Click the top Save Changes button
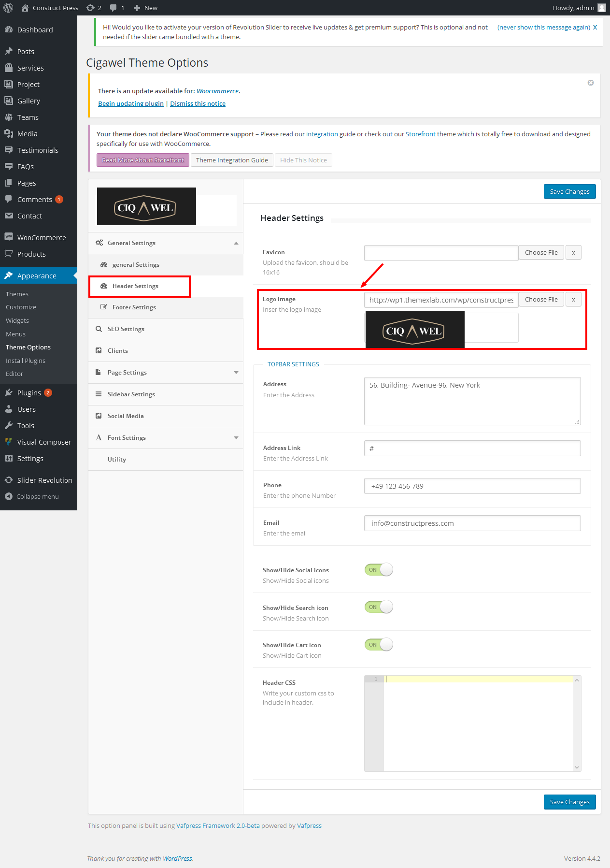 pos(569,191)
